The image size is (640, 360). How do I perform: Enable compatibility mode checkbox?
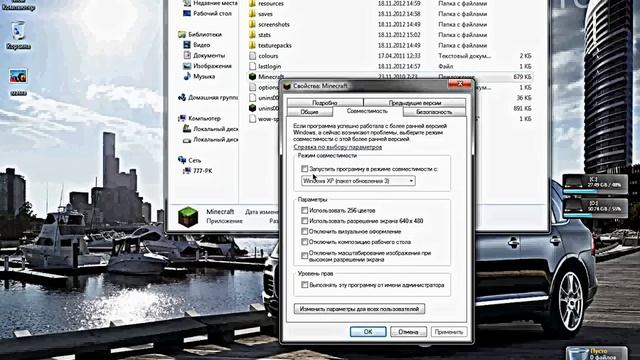pyautogui.click(x=304, y=169)
